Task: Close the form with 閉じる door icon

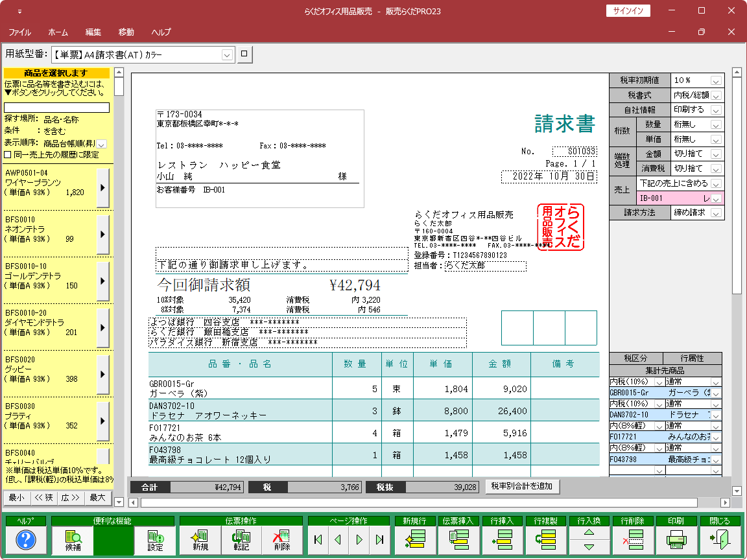Action: (720, 539)
